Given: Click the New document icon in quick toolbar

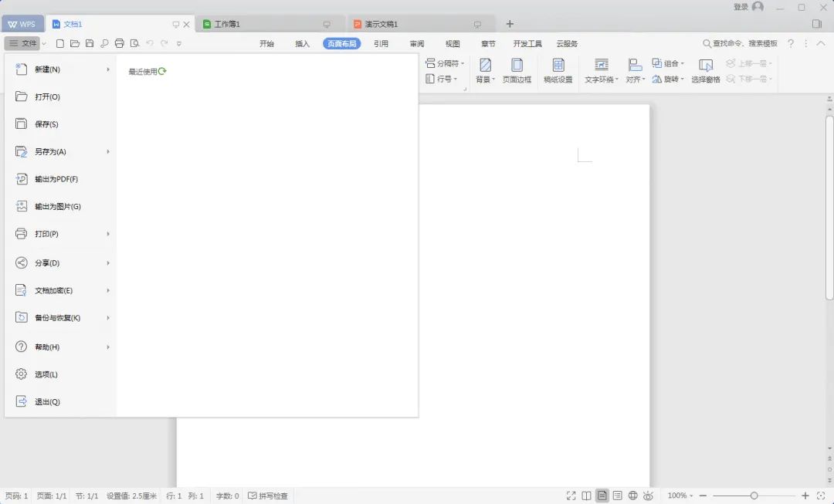Looking at the screenshot, I should 60,43.
